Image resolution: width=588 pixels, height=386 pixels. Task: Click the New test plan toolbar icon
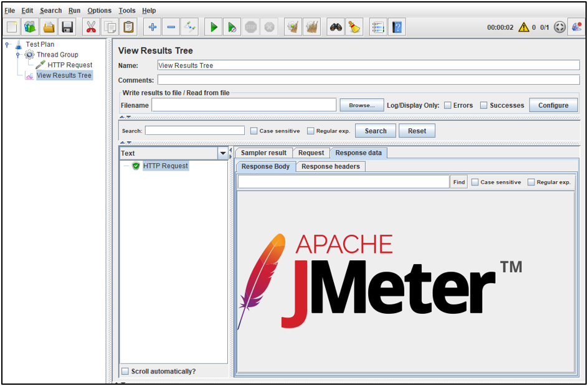12,27
